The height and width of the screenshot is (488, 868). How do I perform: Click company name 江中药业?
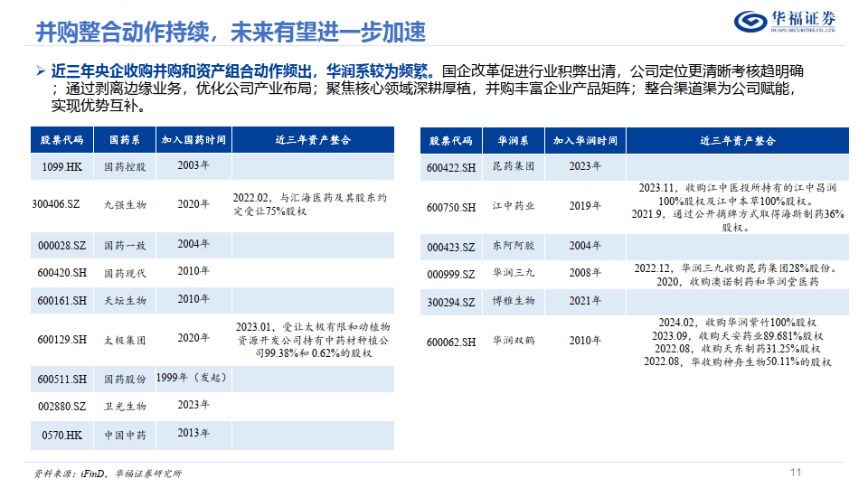[x=514, y=206]
